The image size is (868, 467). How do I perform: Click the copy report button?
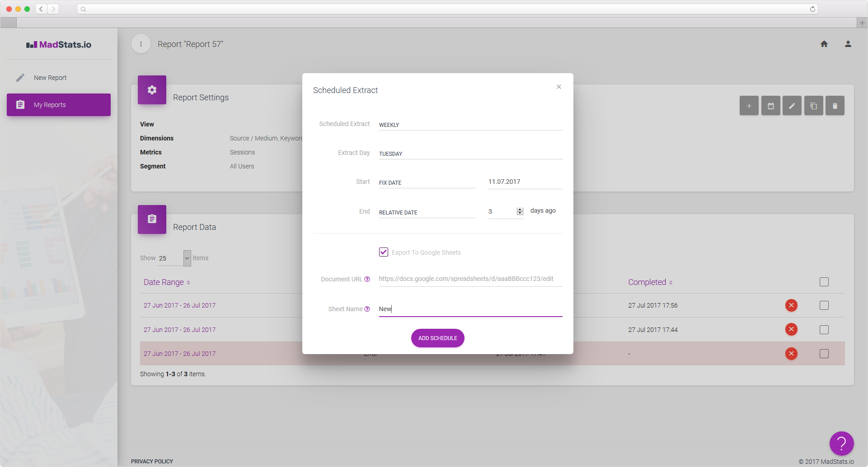814,106
